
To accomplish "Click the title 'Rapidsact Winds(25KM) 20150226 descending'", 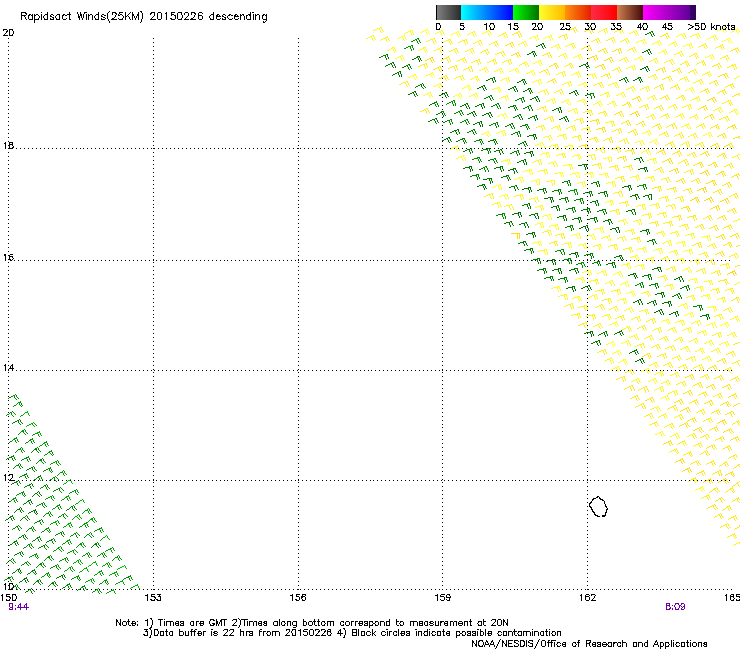I will tap(143, 17).
